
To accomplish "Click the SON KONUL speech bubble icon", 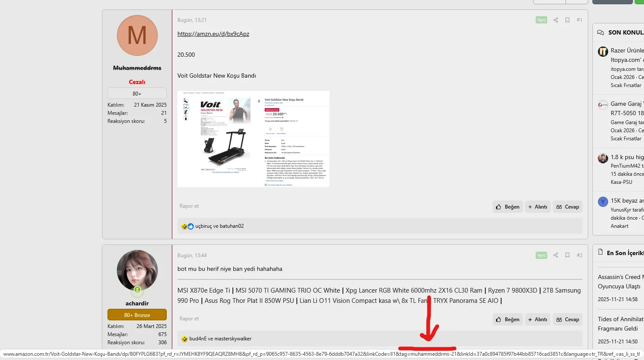I will point(600,32).
